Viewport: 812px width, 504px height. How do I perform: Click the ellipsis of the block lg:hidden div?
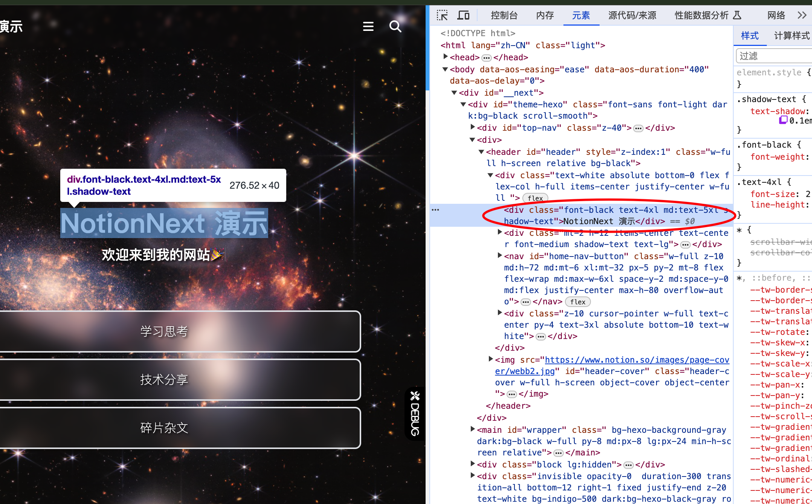(629, 465)
